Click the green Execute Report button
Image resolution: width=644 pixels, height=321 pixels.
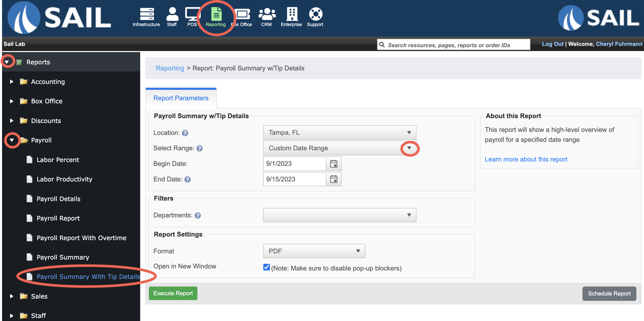tap(173, 293)
